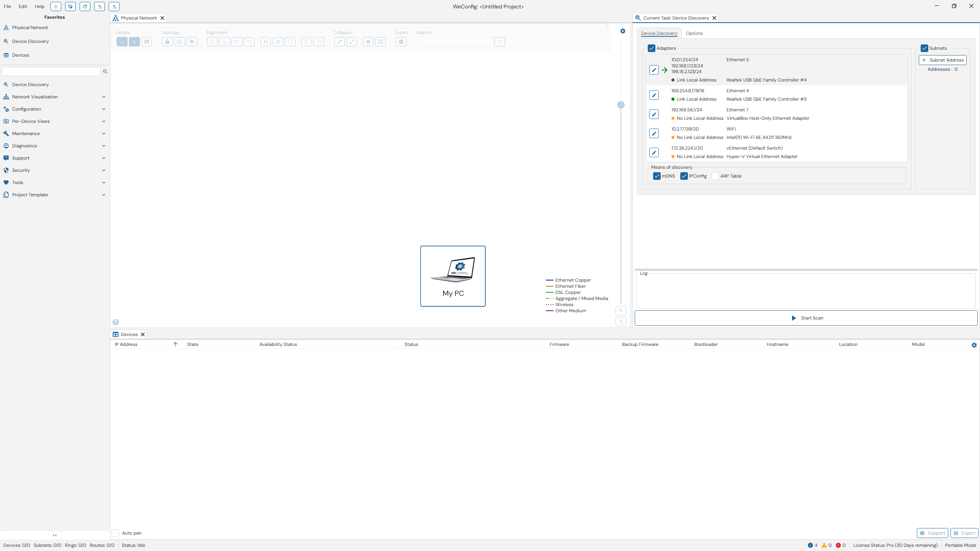Image resolution: width=980 pixels, height=551 pixels.
Task: Select the My PC node in network view
Action: point(453,276)
